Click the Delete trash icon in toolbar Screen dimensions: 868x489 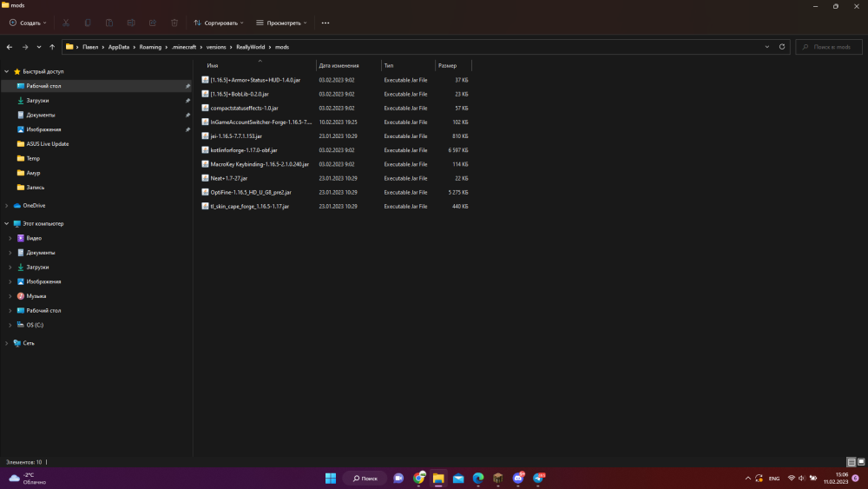click(x=174, y=23)
